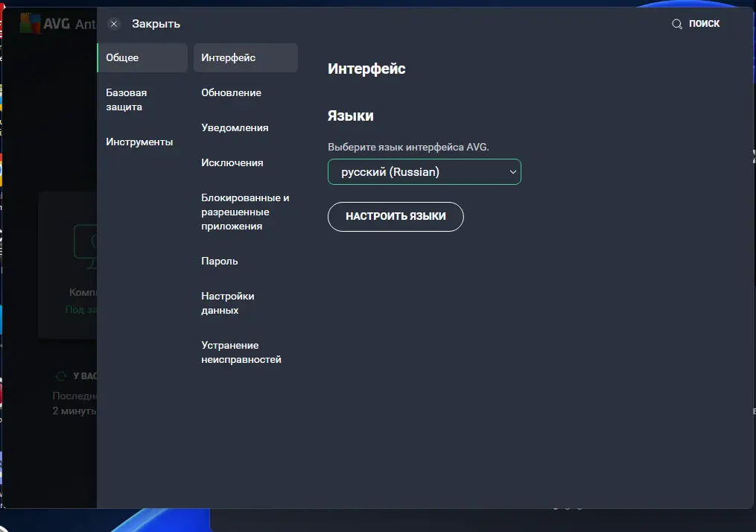Open the Пароль settings page
Image resolution: width=756 pixels, height=532 pixels.
(219, 261)
